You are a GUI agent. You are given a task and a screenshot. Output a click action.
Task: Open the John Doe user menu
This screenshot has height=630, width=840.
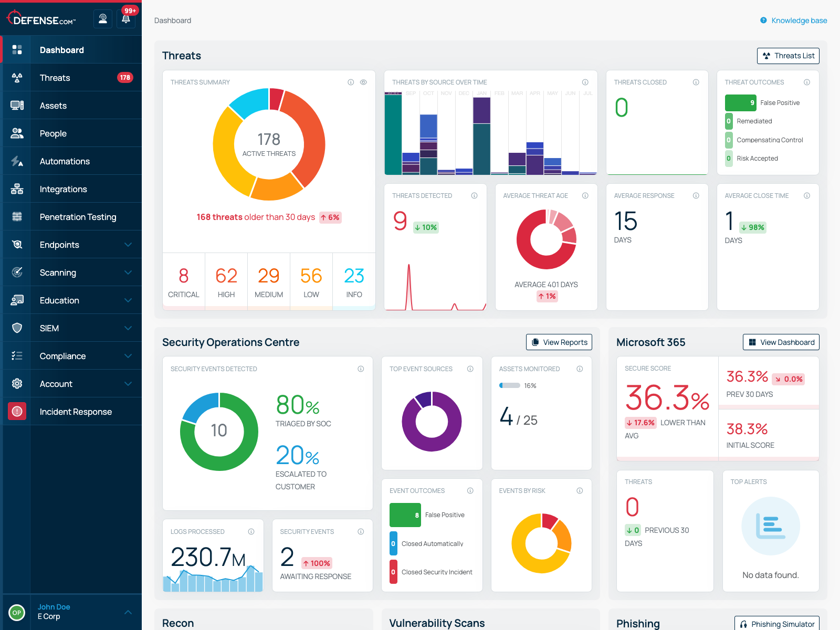tap(128, 612)
